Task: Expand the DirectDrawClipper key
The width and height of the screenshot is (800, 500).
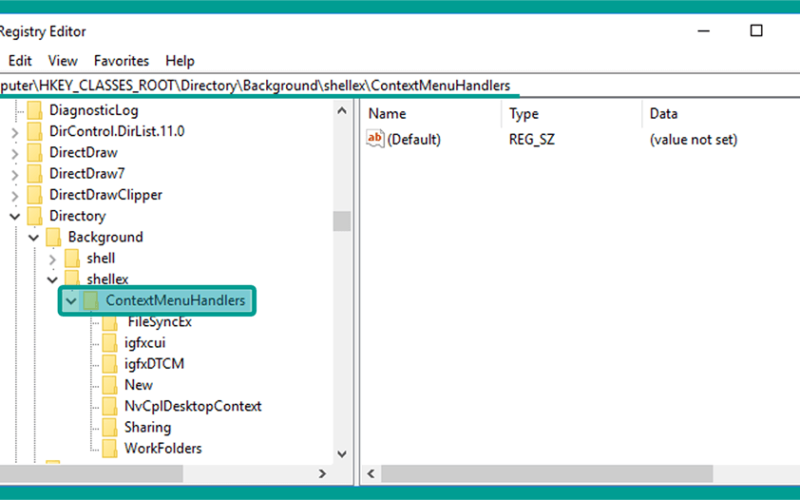Action: [15, 196]
